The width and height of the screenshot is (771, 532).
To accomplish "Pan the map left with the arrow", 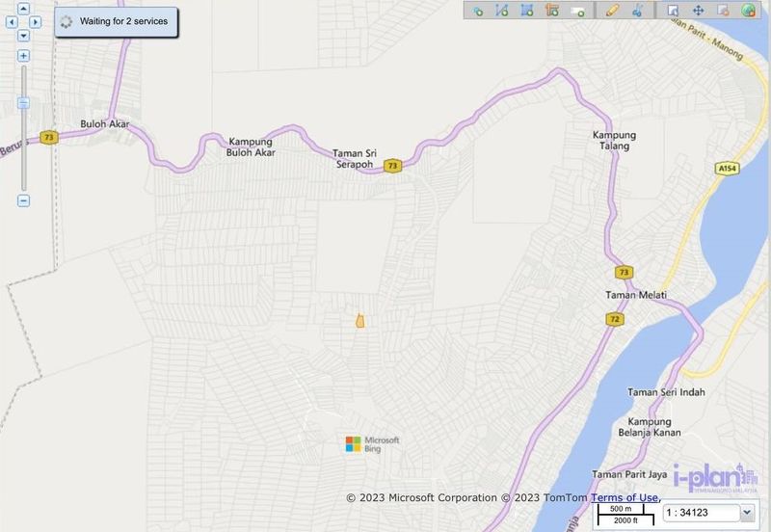I will 11,21.
